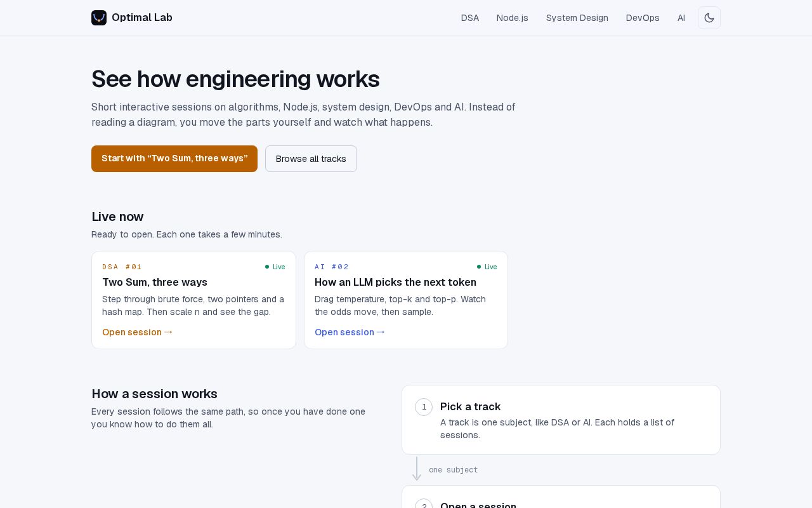Click the "See how engineering works" headline
Image resolution: width=812 pixels, height=508 pixels.
235,79
